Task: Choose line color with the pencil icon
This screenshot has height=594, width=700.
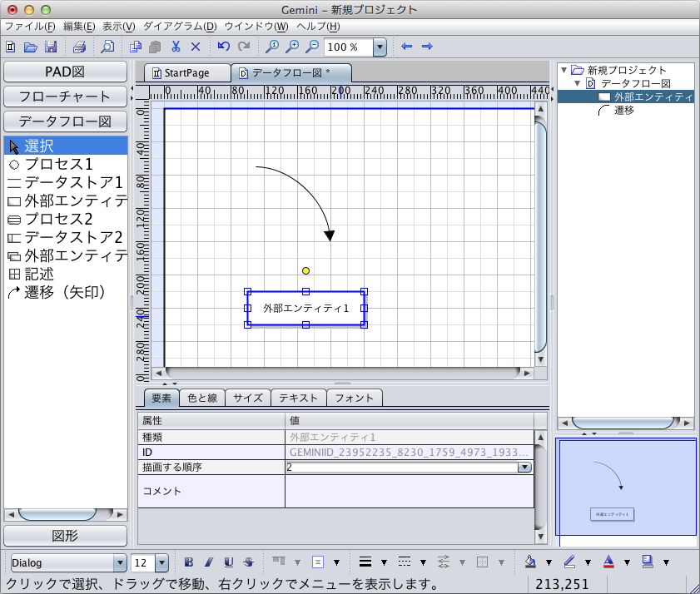Action: 569,562
